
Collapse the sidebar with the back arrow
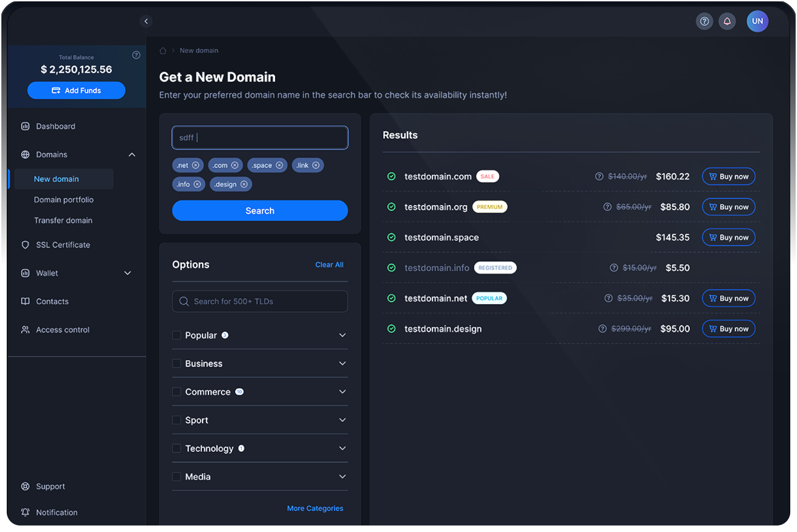pyautogui.click(x=146, y=21)
